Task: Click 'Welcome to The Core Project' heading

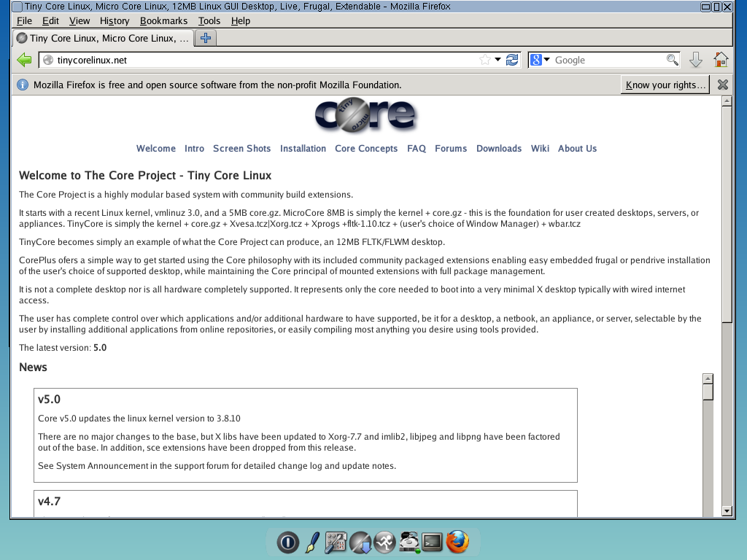Action: (x=145, y=175)
